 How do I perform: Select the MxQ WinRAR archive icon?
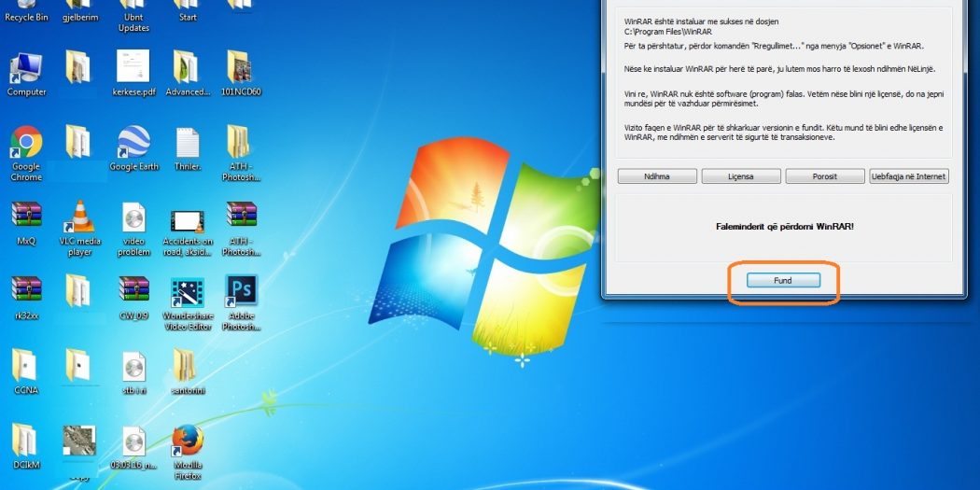point(26,217)
